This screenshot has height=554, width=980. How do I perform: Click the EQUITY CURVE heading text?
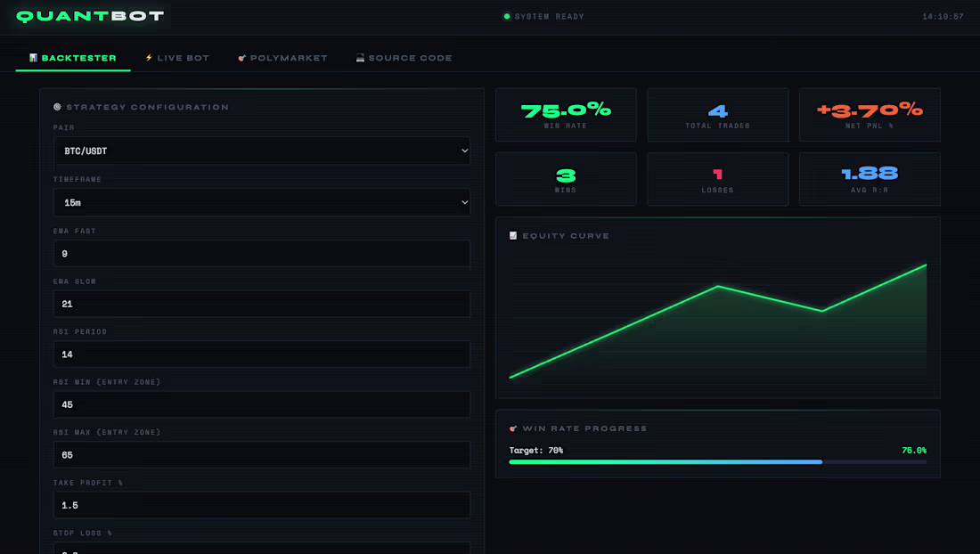click(566, 236)
